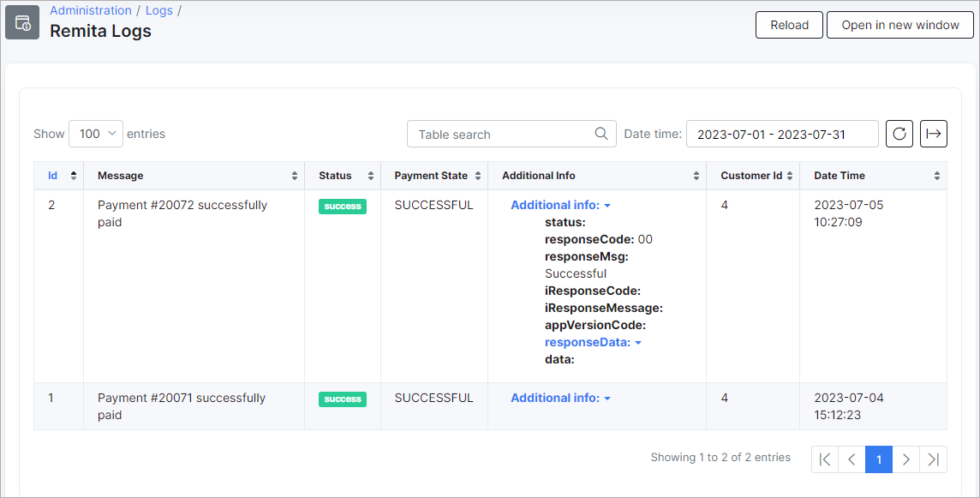Focus the Table search field

click(x=511, y=134)
